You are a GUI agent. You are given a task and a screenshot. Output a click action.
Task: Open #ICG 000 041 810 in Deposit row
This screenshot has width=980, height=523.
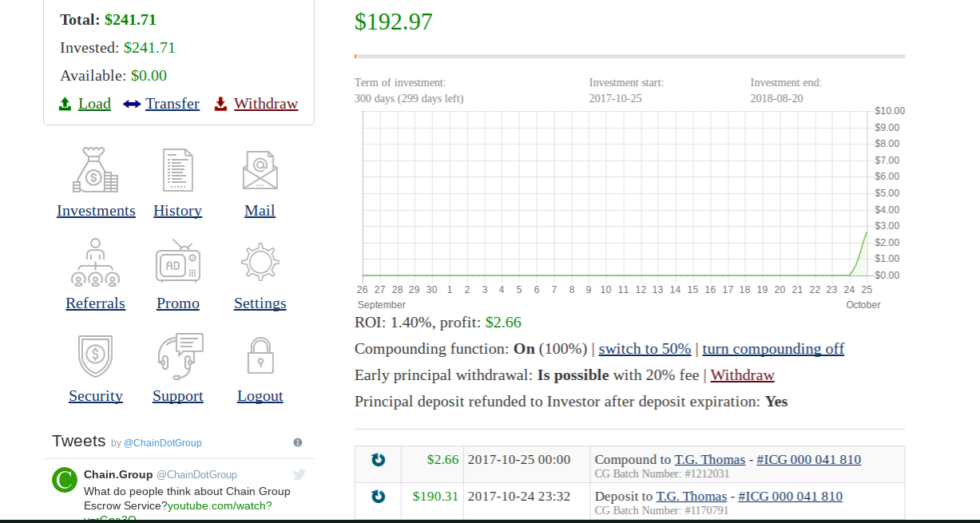pyautogui.click(x=790, y=497)
